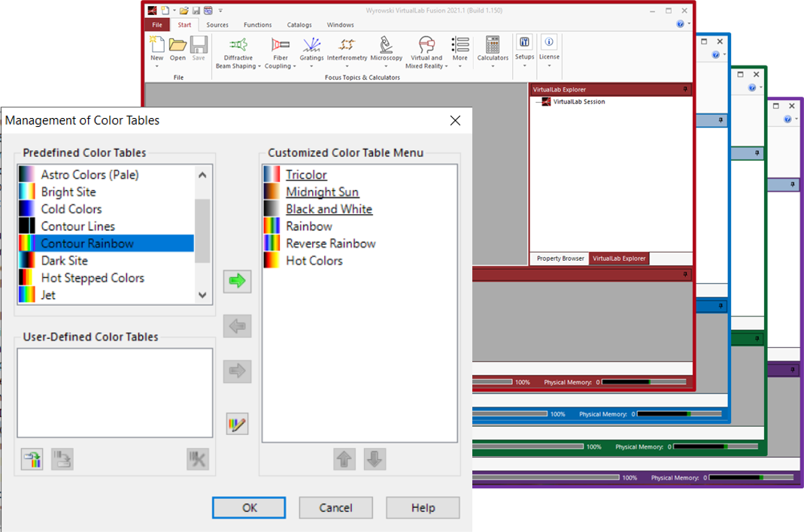
Task: Open the Microscopy focus topic
Action: coord(386,53)
